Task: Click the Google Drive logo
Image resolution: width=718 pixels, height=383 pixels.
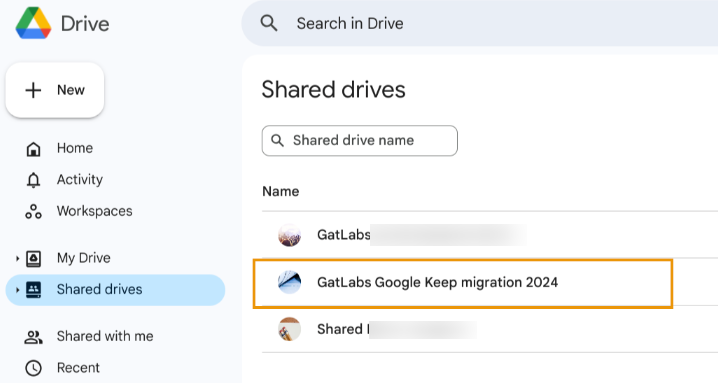Action: [x=33, y=23]
